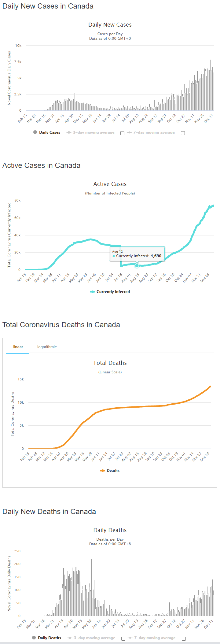The width and height of the screenshot is (220, 644).
Task: Toggle the Currently Infected legend marker
Action: pos(93,292)
